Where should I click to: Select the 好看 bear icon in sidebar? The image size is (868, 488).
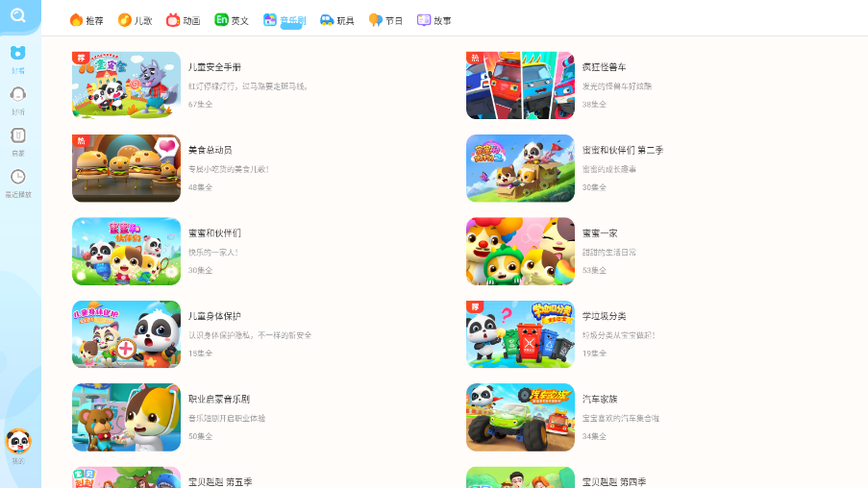[x=17, y=53]
